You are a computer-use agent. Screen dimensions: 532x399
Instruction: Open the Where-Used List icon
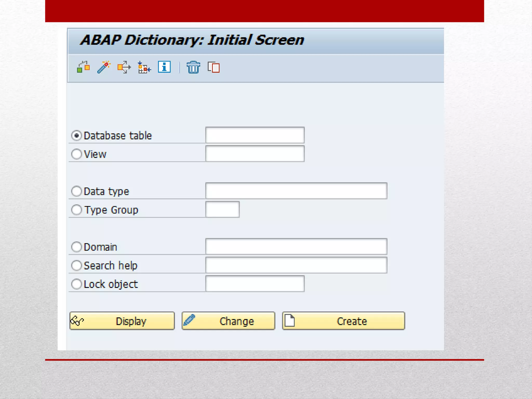[124, 67]
